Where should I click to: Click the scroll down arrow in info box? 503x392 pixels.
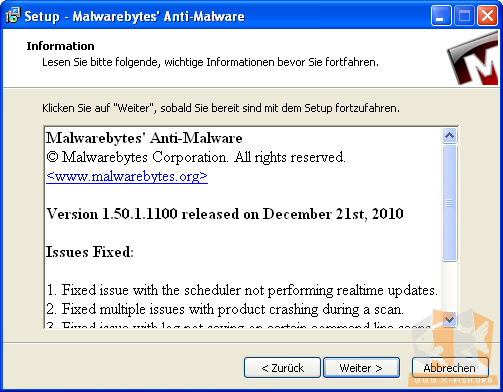(449, 319)
